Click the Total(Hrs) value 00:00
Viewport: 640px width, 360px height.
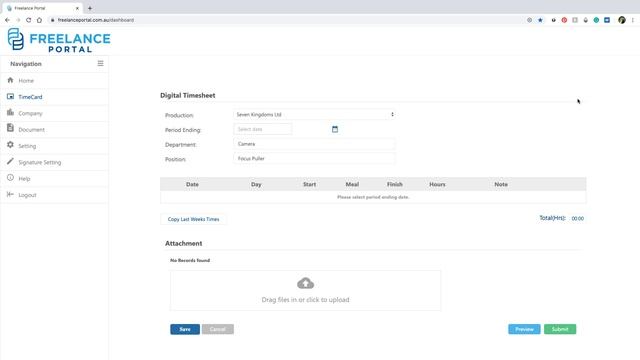click(578, 219)
